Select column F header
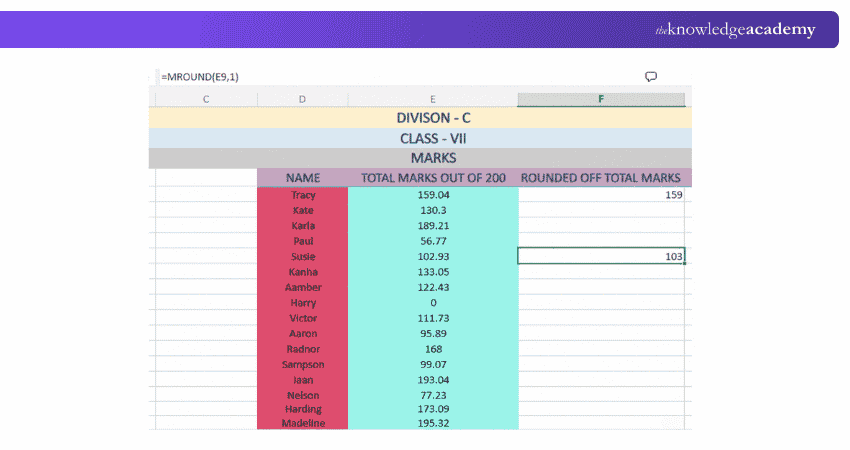Image resolution: width=850 pixels, height=450 pixels. pyautogui.click(x=601, y=99)
